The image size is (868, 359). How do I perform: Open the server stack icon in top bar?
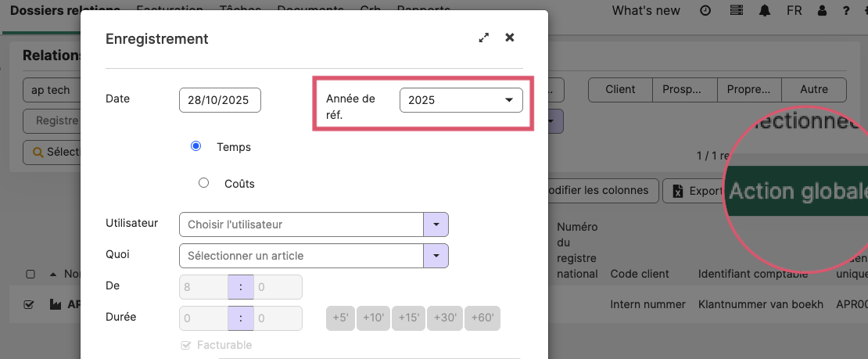(737, 10)
